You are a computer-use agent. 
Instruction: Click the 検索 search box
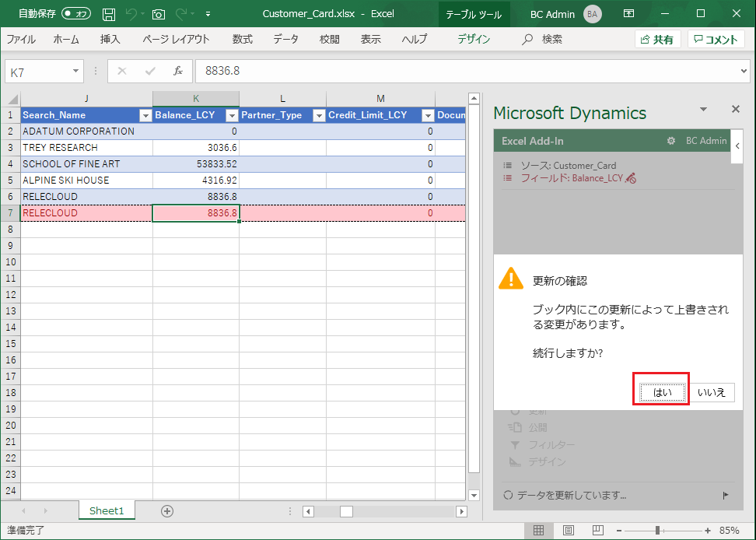point(543,40)
